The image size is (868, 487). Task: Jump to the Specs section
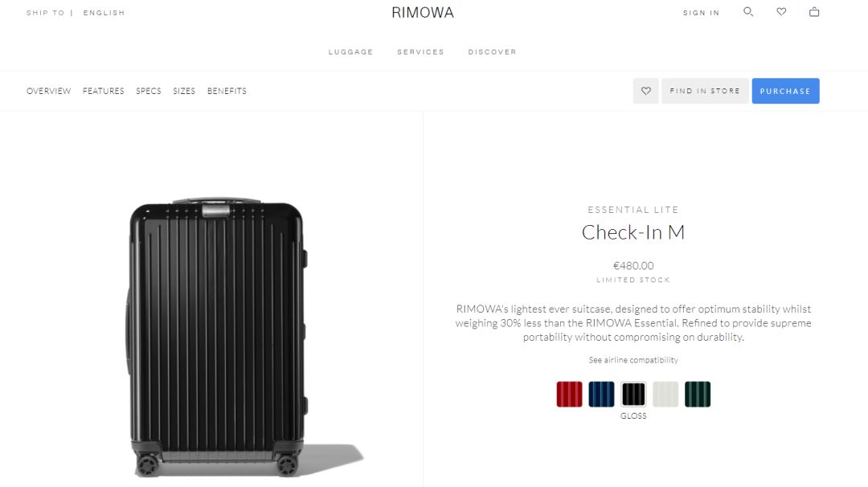coord(149,91)
